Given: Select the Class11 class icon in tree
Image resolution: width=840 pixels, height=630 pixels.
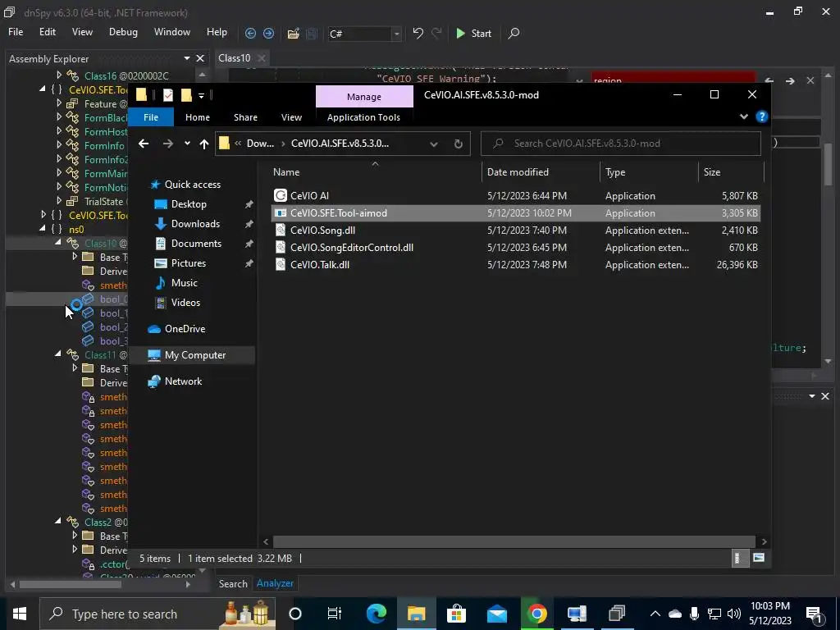Looking at the screenshot, I should tap(73, 354).
